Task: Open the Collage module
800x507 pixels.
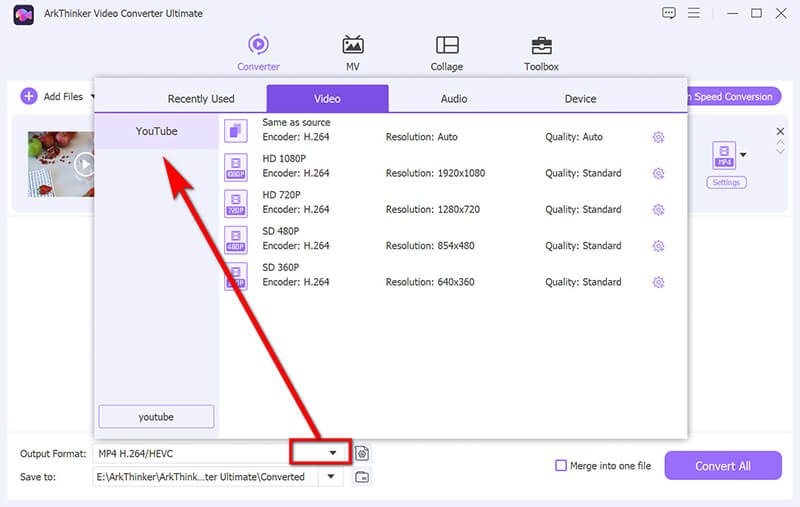Action: click(x=447, y=52)
